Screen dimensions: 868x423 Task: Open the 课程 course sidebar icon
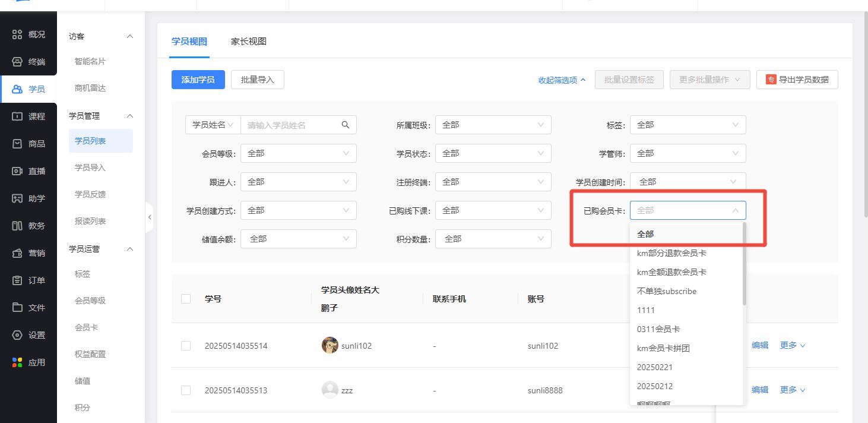(x=18, y=116)
